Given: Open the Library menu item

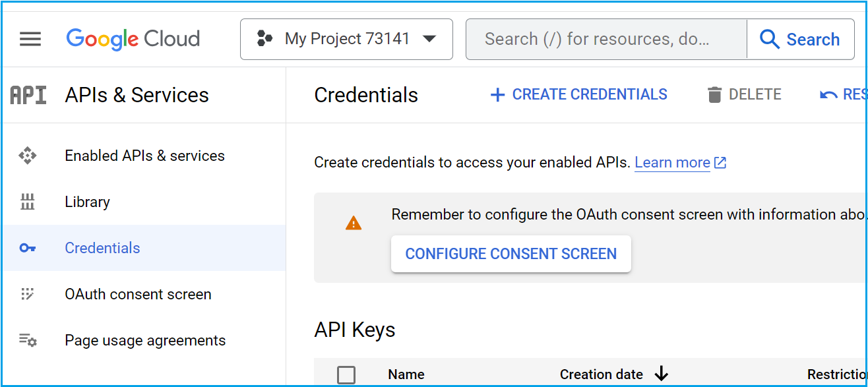Looking at the screenshot, I should (x=144, y=202).
